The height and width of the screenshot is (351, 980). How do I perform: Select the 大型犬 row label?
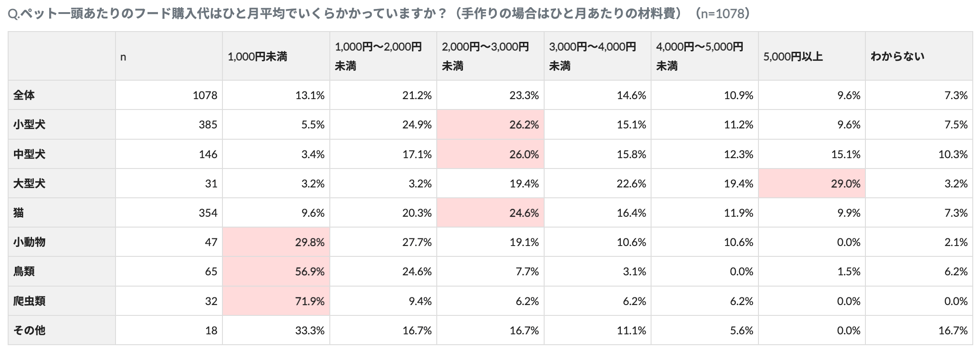[29, 183]
